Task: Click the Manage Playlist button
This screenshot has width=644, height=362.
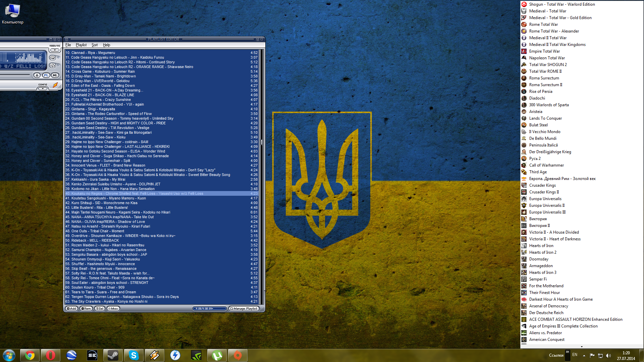Action: coord(244,309)
